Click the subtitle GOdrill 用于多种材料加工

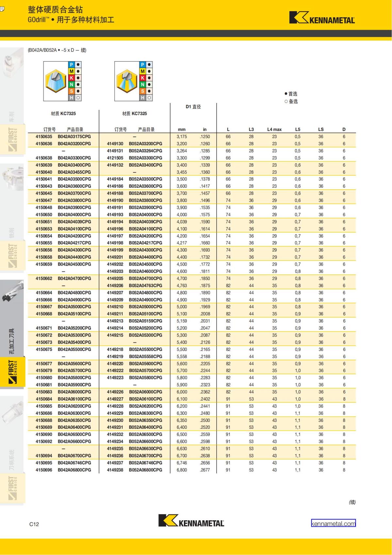click(x=71, y=20)
